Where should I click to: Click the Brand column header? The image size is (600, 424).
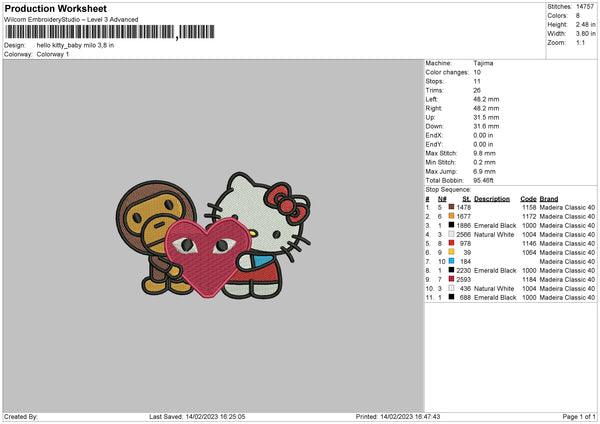(549, 198)
